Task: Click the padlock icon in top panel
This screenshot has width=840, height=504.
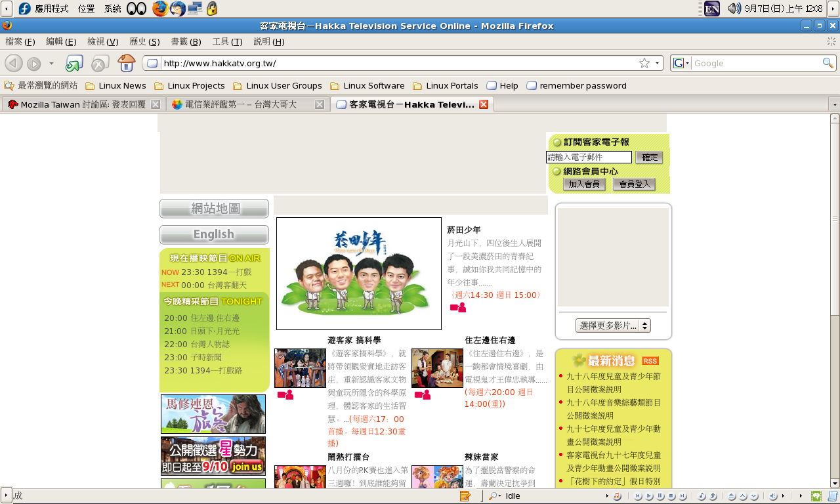Action: click(x=211, y=9)
